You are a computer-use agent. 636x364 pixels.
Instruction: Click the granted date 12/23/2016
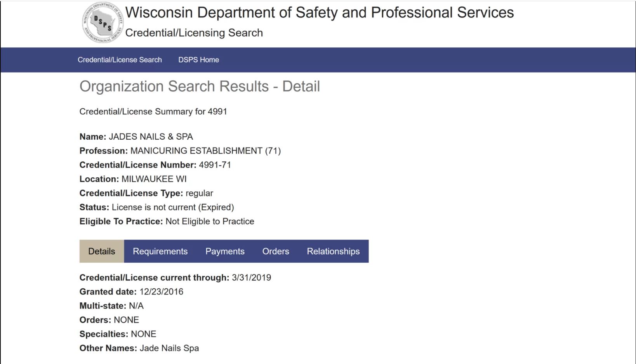(161, 291)
